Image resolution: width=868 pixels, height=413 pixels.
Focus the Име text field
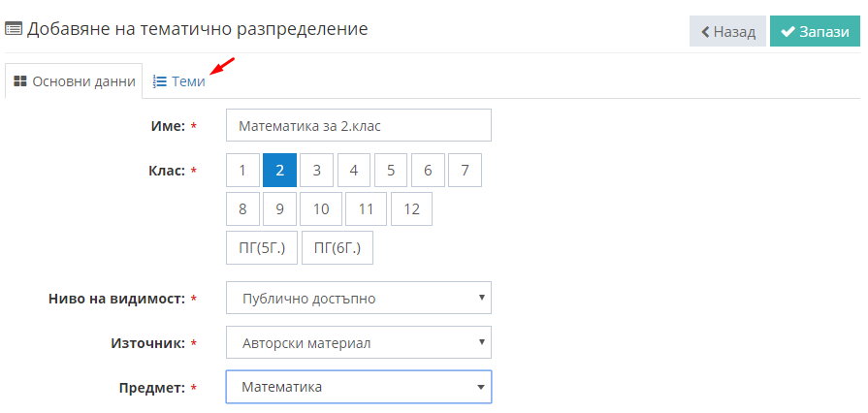pyautogui.click(x=359, y=125)
